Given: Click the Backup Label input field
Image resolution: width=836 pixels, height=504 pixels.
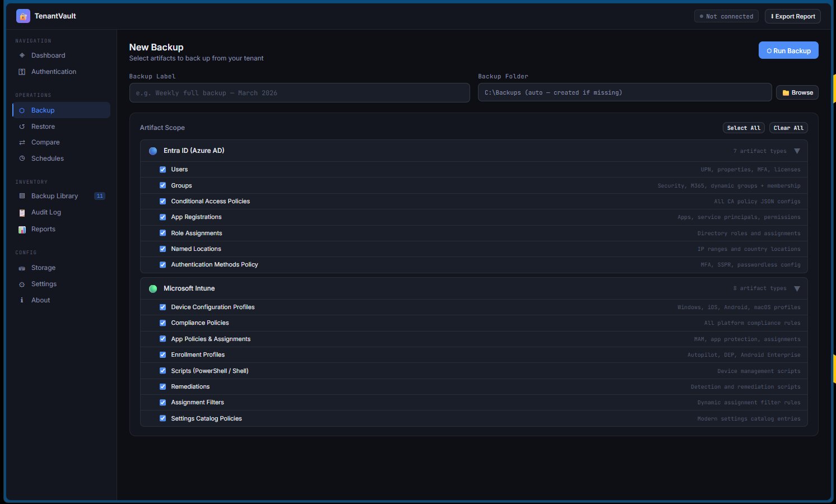Looking at the screenshot, I should coord(299,93).
